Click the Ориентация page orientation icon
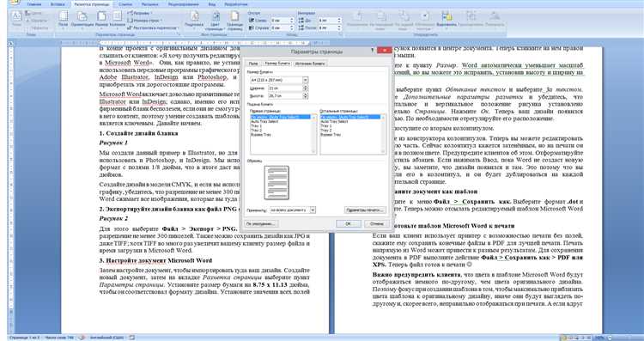The width and height of the screenshot is (644, 341). pos(82,19)
